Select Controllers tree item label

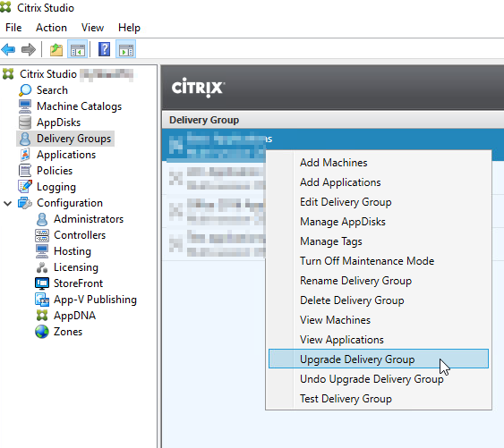[80, 235]
